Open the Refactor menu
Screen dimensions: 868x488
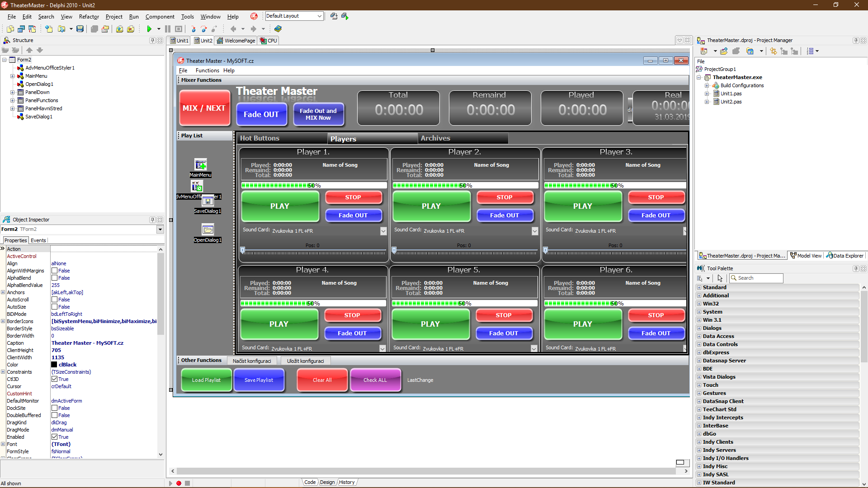[x=89, y=17]
